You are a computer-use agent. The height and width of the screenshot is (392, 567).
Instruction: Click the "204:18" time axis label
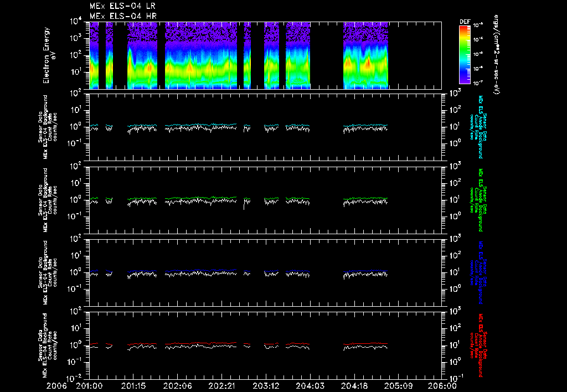click(354, 386)
